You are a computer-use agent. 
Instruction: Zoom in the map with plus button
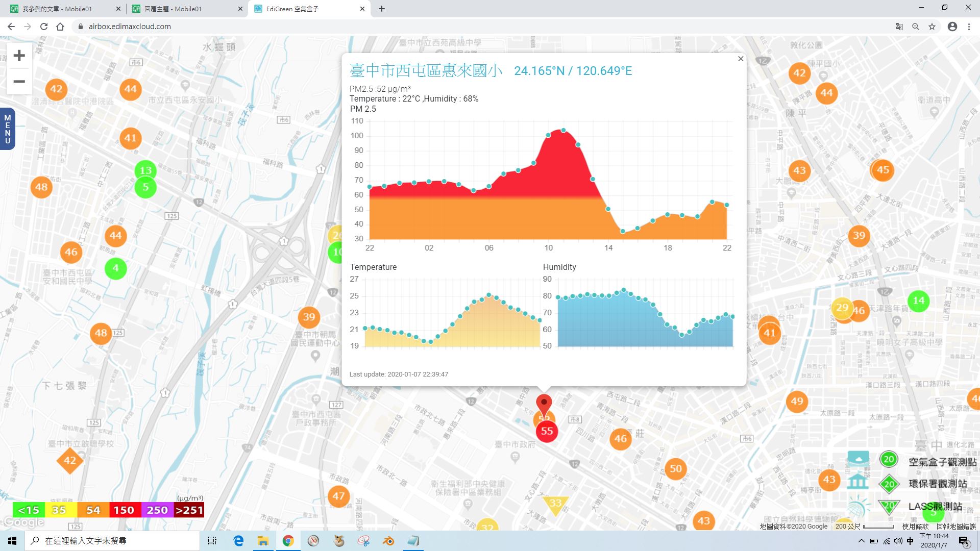(x=19, y=56)
